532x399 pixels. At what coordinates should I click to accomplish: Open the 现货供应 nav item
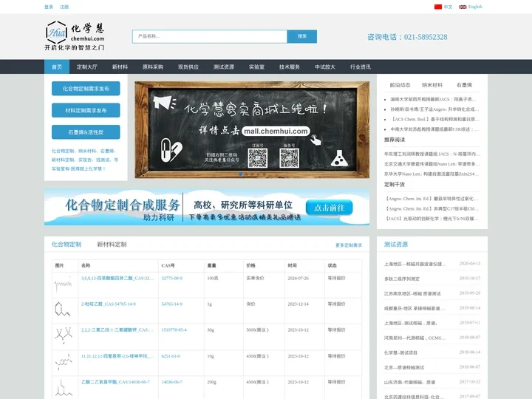[x=188, y=66]
